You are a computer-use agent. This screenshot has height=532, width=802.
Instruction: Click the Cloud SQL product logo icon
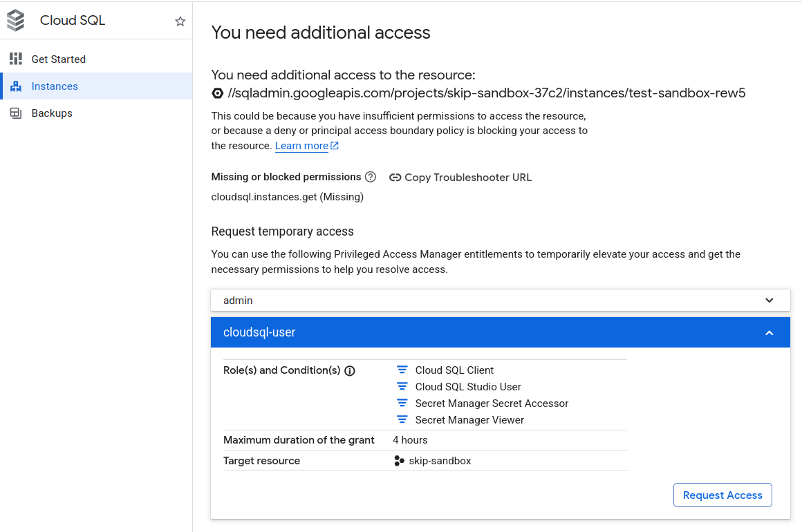[x=16, y=21]
